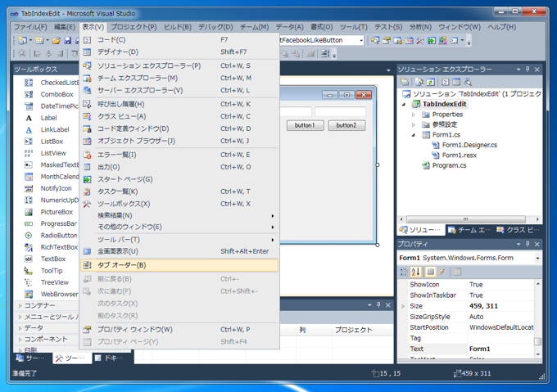
Task: Open the Project (プロジェクト) menu
Action: (134, 27)
